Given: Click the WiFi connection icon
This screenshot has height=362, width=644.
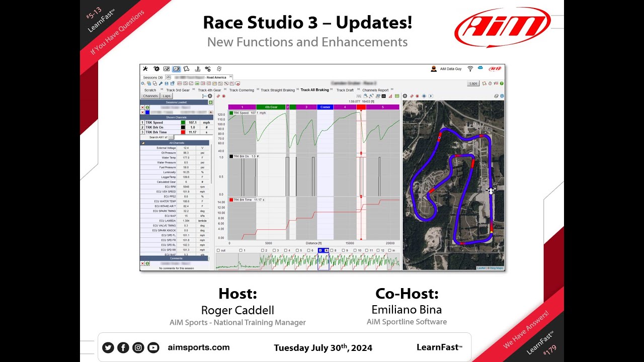Looking at the screenshot, I should click(x=470, y=69).
